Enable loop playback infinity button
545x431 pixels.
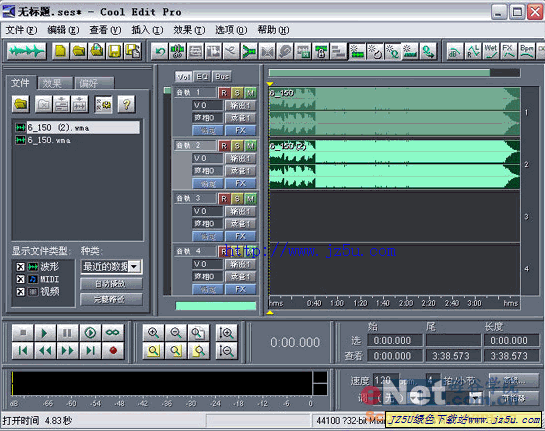(113, 333)
